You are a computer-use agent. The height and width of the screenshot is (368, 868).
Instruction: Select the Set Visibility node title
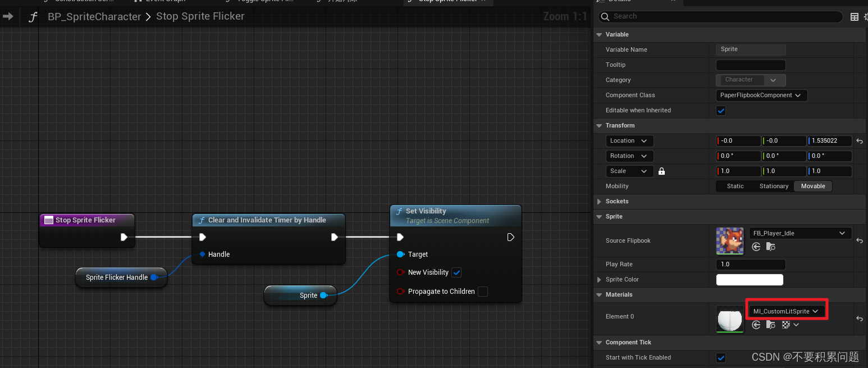tap(426, 211)
